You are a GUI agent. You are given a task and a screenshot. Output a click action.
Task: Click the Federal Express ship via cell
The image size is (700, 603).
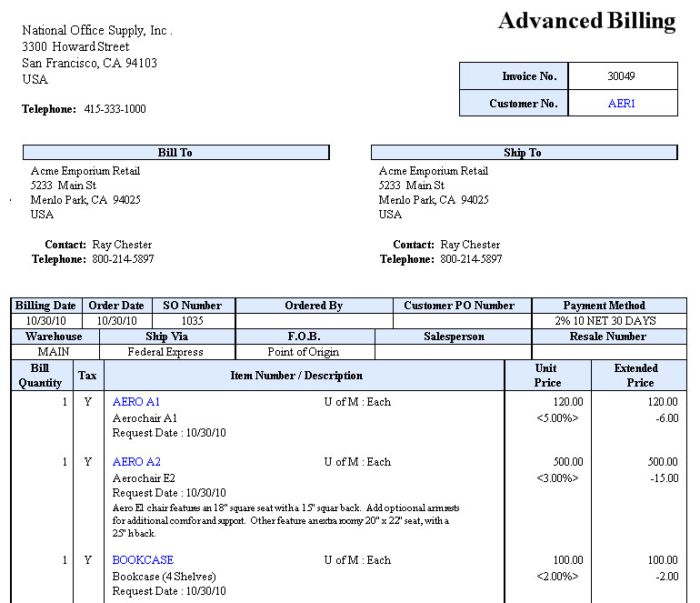pos(165,352)
